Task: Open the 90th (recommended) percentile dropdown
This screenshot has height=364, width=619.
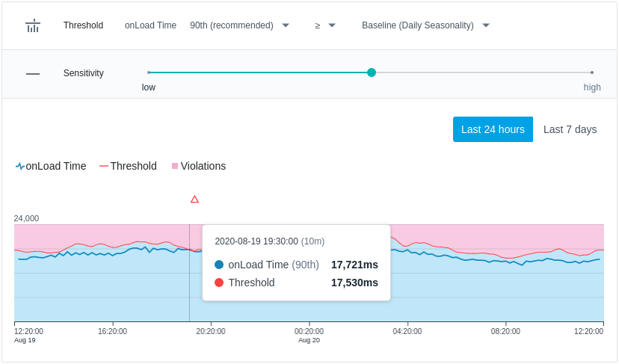Action: 240,25
